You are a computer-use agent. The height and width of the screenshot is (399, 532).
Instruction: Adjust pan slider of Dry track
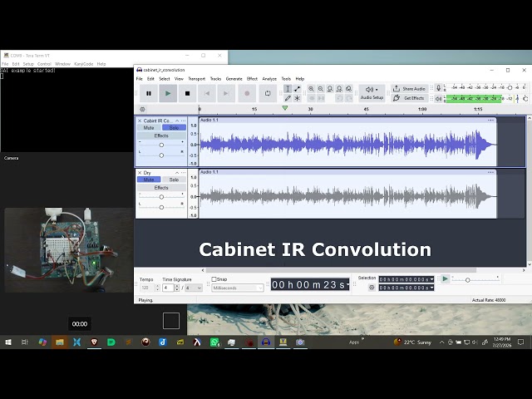point(161,207)
